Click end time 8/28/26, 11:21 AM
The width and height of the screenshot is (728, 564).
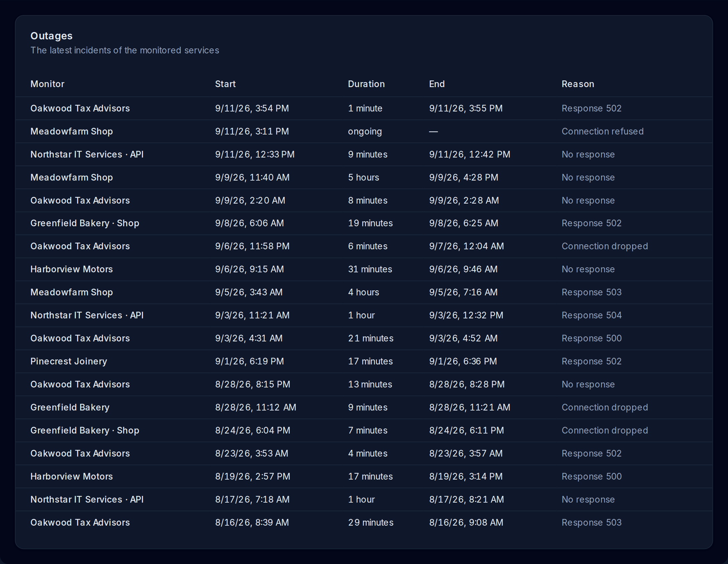tap(470, 407)
